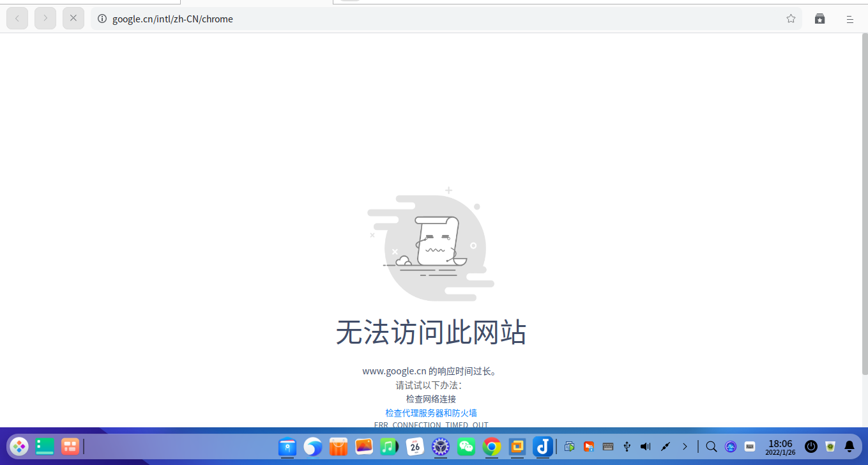Toggle the onscreen keyboard tray icon

click(x=607, y=446)
